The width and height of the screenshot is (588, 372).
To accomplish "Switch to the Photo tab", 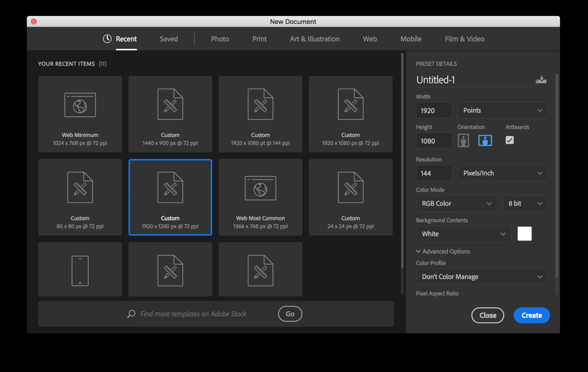I will pyautogui.click(x=220, y=39).
